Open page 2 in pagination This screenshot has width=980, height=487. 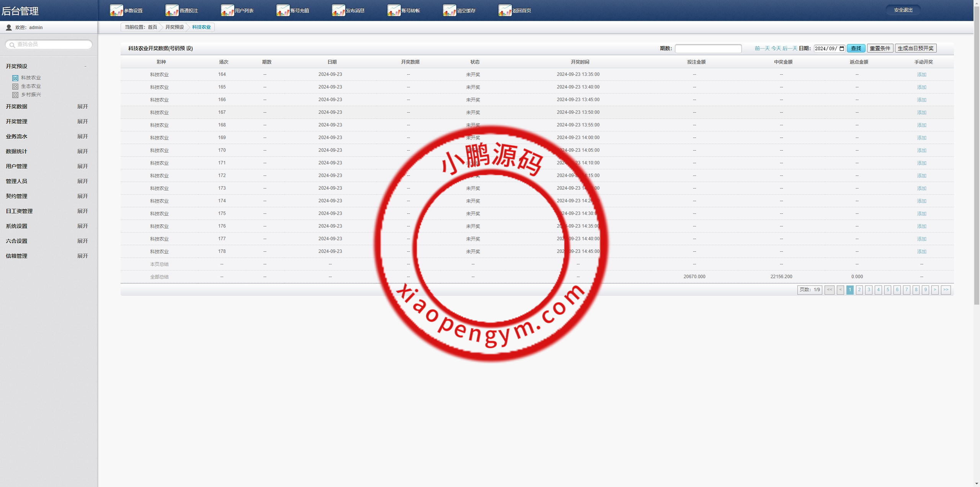click(859, 290)
